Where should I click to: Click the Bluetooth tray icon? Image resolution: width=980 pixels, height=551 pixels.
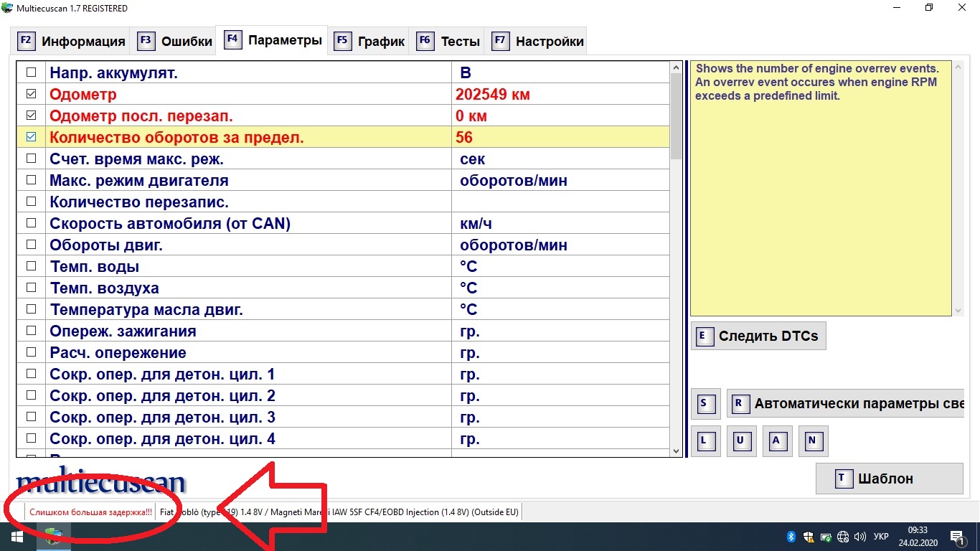[x=791, y=537]
